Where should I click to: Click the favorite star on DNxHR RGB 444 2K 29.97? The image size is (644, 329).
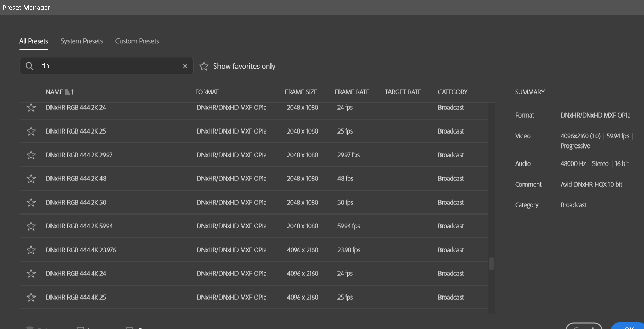(31, 155)
